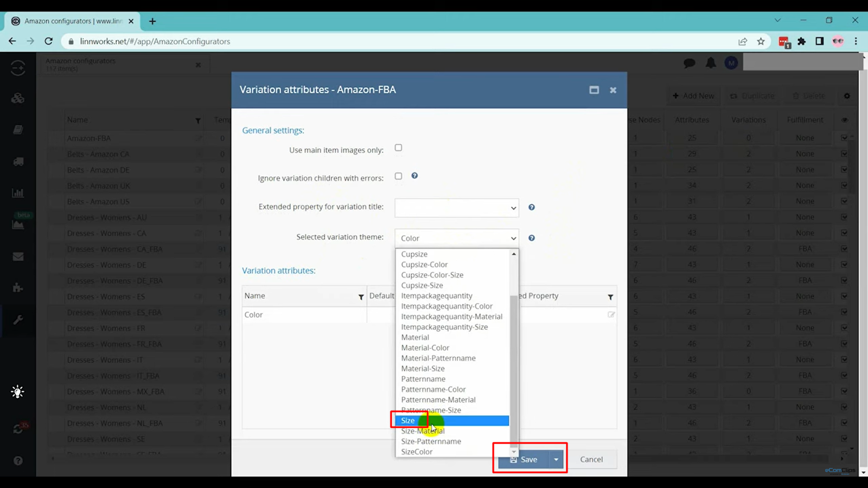Toggle the checkbox in Belts - Amazon DE row
Viewport: 868px width, 488px height.
(844, 169)
